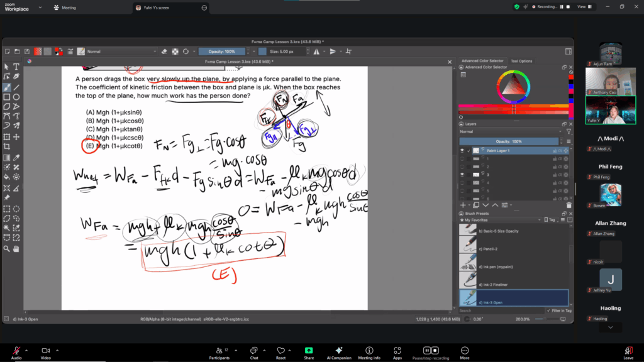
Task: Toggle visibility eye of Paint Layer 1
Action: click(462, 151)
